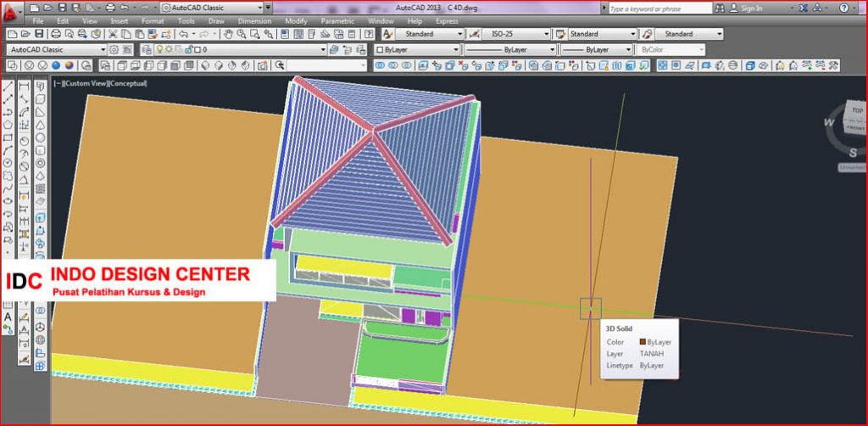Click the red hip roof of house model
Screen dimensions: 868x426
374,160
